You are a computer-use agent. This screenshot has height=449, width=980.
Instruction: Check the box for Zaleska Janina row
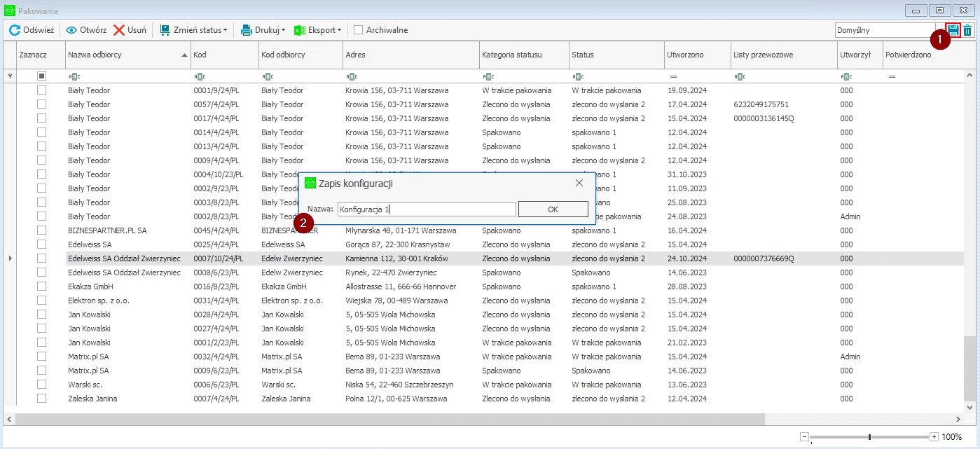42,399
